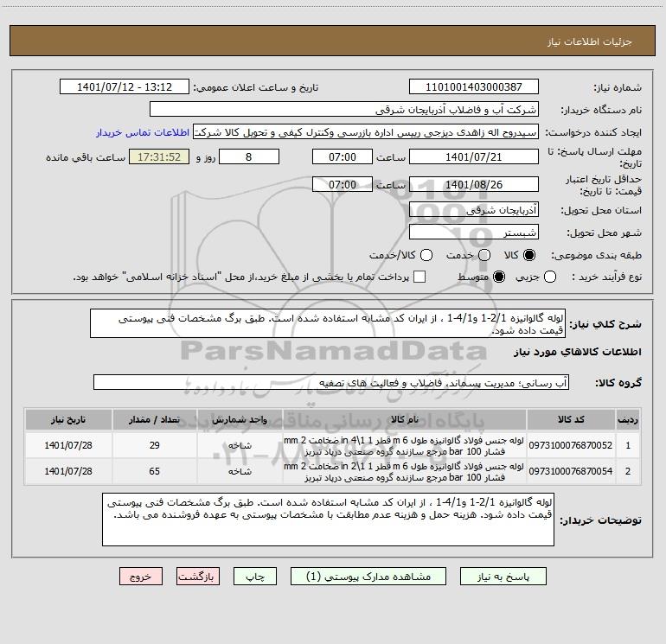666x644 pixels.
Task: Open the اطلاعات تماس خریدار link
Action: point(143,132)
